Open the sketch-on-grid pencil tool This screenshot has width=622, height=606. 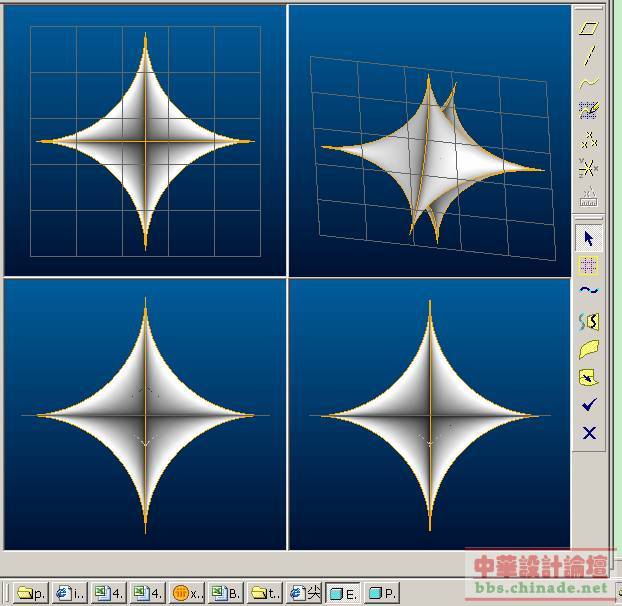coord(589,110)
